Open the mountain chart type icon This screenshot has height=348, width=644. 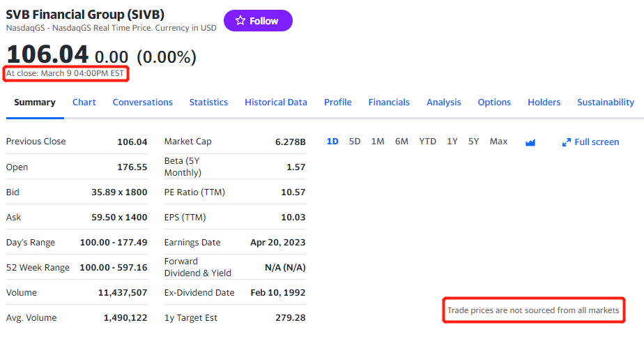(530, 142)
